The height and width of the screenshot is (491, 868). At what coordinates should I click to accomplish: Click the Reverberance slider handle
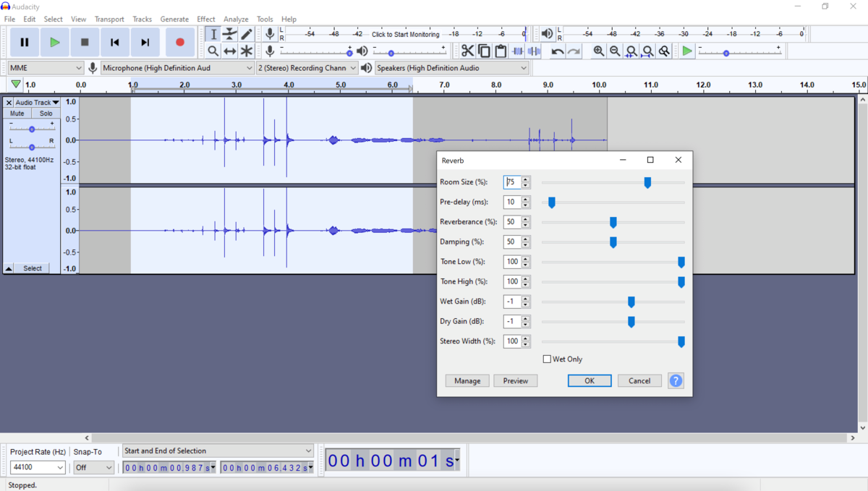pyautogui.click(x=613, y=222)
